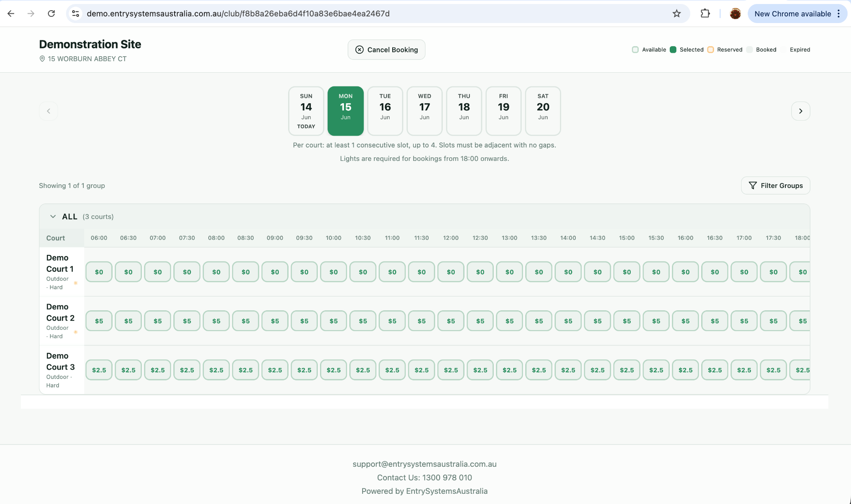Go to the previous week arrow
Image resolution: width=851 pixels, height=504 pixels.
tap(49, 111)
